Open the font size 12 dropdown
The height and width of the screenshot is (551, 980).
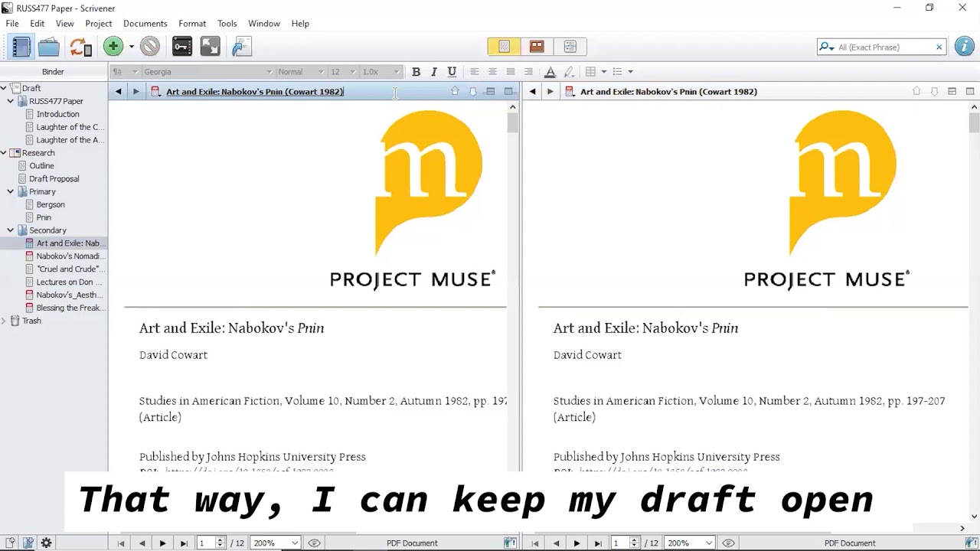(343, 72)
